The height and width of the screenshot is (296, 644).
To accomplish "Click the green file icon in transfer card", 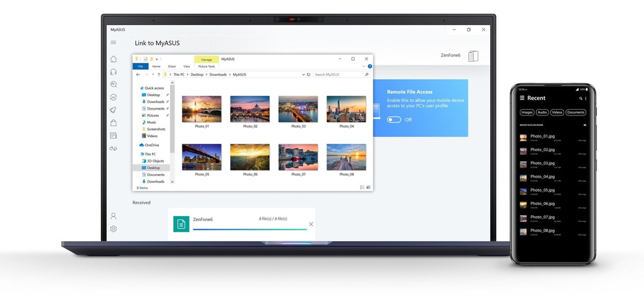I will [181, 224].
